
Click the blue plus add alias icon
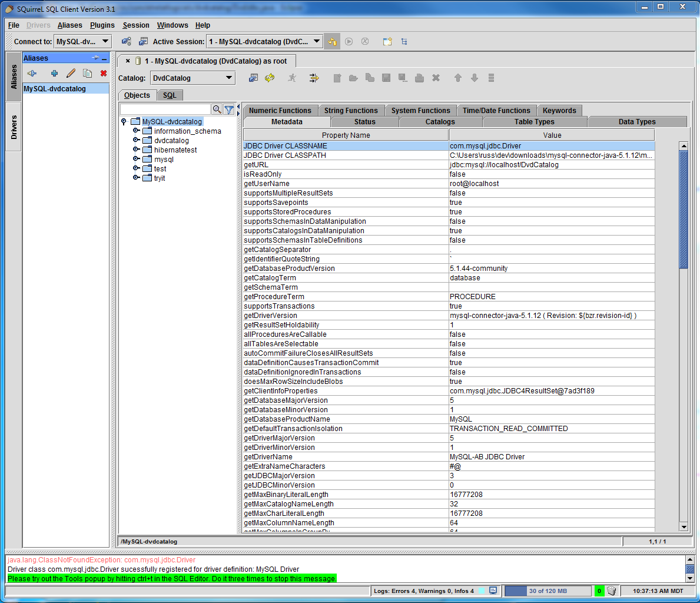(x=54, y=74)
